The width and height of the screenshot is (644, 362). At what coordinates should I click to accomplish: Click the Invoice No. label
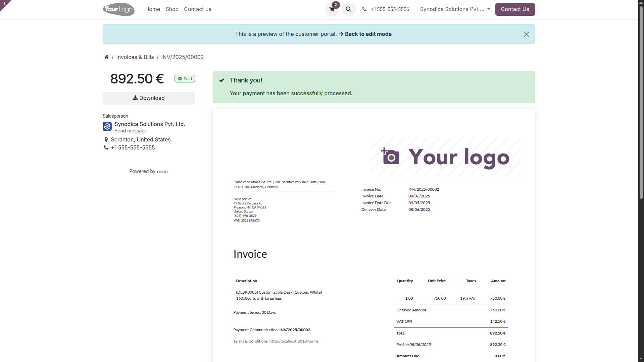(x=371, y=190)
